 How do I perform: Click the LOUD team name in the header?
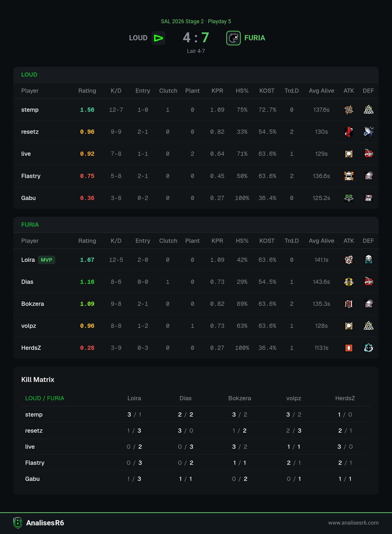pyautogui.click(x=138, y=38)
